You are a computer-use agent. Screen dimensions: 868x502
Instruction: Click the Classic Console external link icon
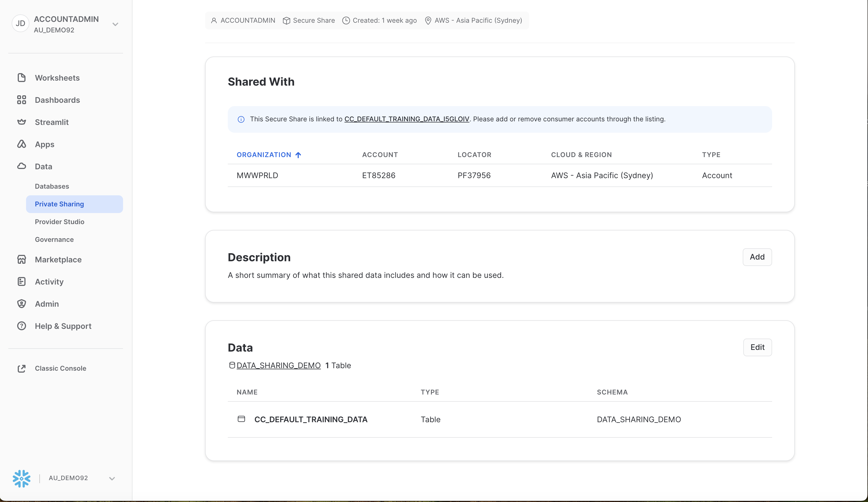point(21,368)
